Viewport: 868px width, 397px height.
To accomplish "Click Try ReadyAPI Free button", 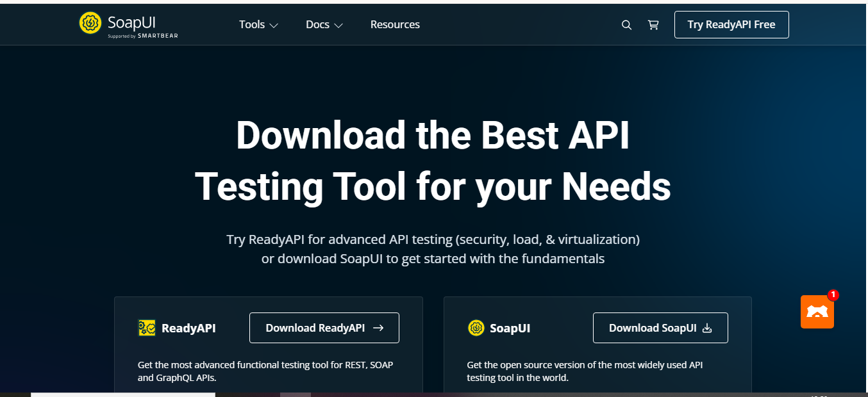I will [x=731, y=24].
